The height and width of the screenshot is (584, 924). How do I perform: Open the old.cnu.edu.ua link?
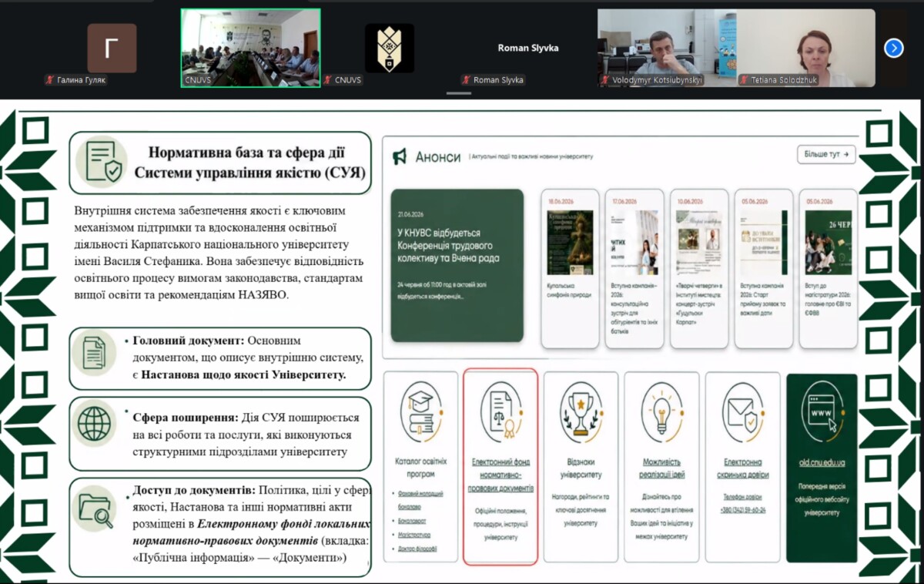click(x=822, y=462)
